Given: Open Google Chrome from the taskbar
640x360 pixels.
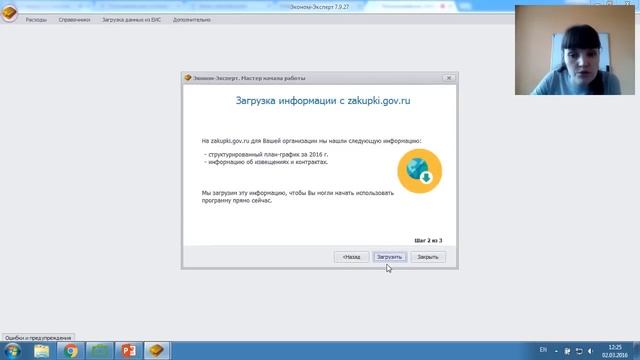Looking at the screenshot, I should pos(71,351).
